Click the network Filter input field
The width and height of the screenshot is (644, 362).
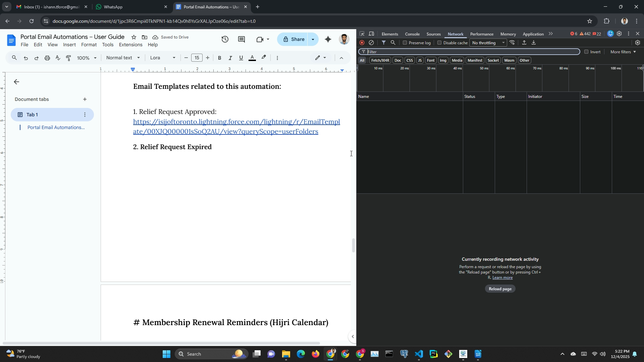click(470, 52)
